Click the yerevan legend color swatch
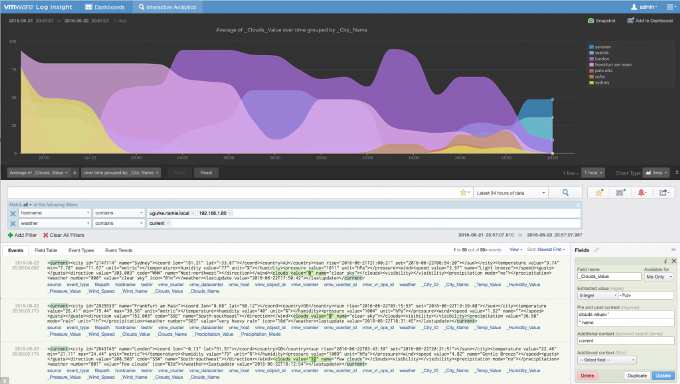This screenshot has width=680, height=384. [x=591, y=47]
